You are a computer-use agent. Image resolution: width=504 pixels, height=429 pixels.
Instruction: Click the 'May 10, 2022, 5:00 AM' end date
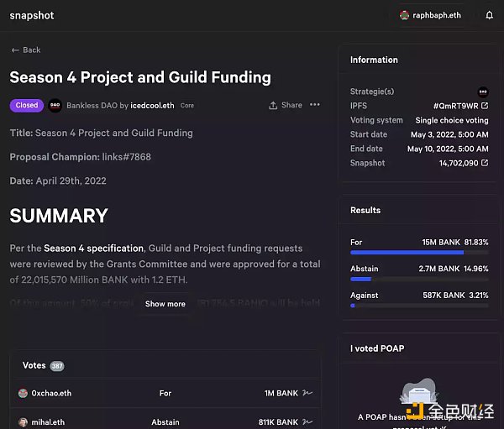click(448, 149)
